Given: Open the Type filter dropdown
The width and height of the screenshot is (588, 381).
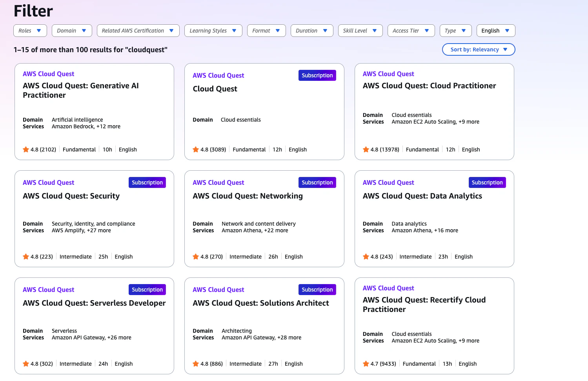Looking at the screenshot, I should coord(455,31).
